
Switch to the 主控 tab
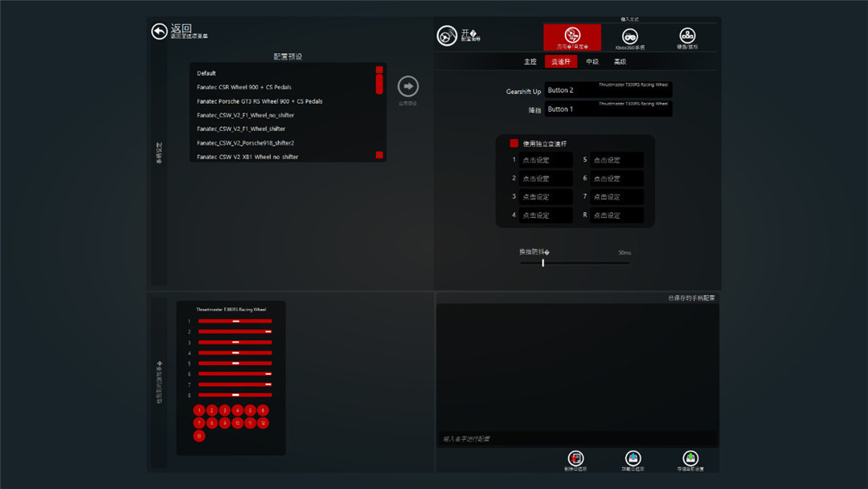[530, 61]
